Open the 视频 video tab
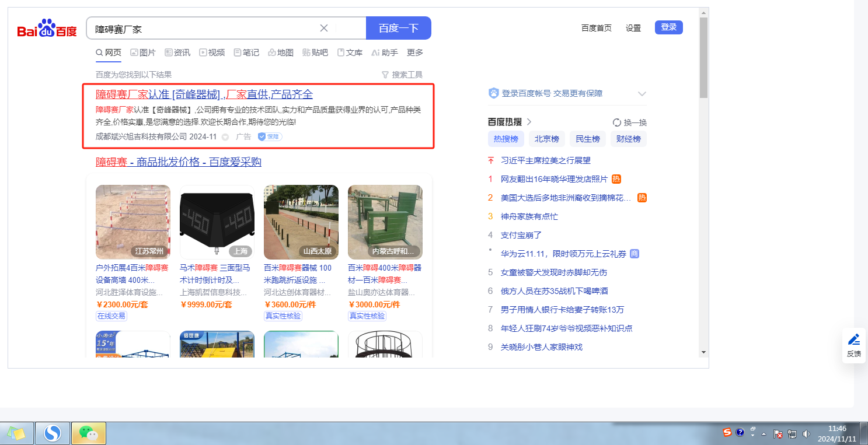The height and width of the screenshot is (445, 868). click(x=212, y=52)
